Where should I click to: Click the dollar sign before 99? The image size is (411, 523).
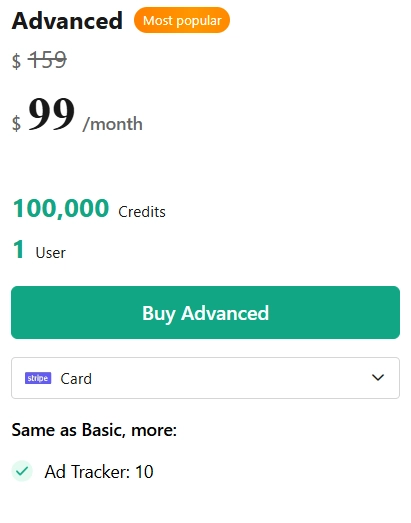[16, 123]
